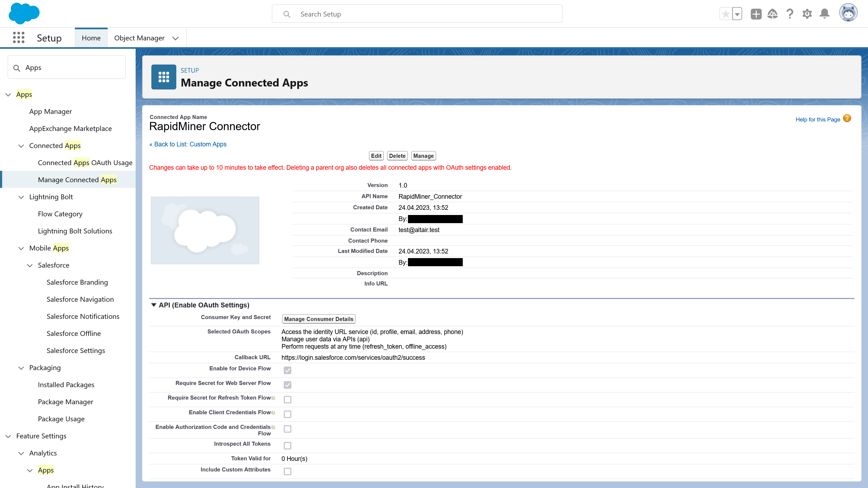The image size is (868, 488).
Task: Open the create new global actions plus icon
Action: 756,14
